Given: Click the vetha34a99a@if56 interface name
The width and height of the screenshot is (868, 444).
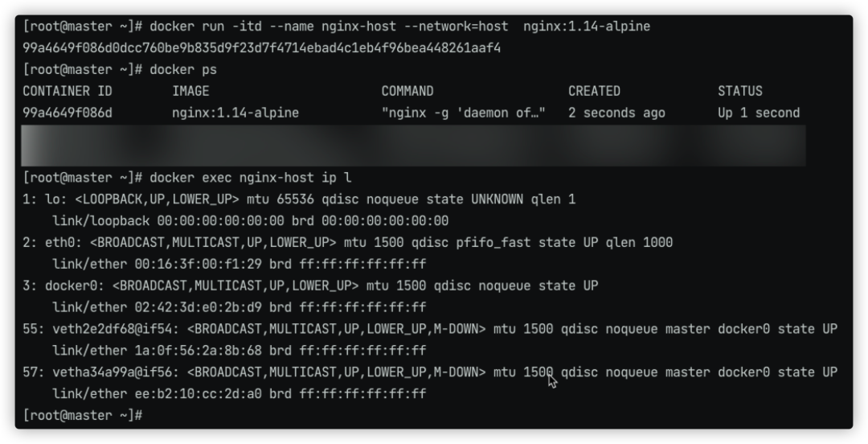Looking at the screenshot, I should point(113,372).
